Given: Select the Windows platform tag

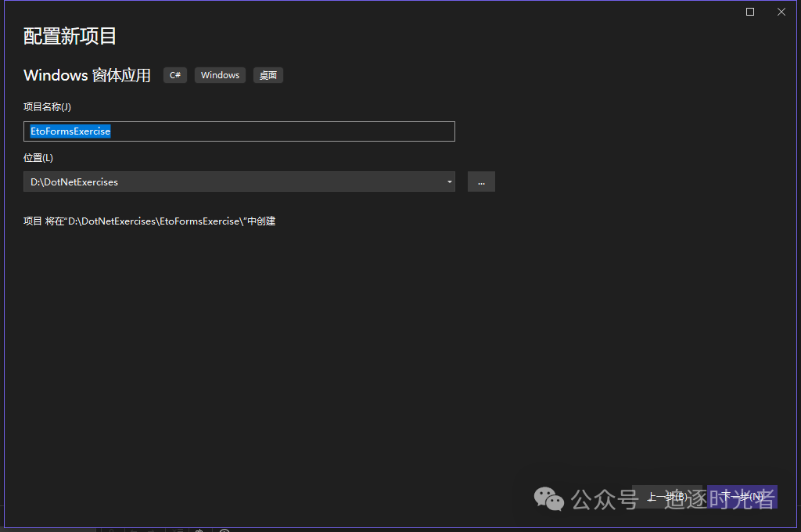Looking at the screenshot, I should click(x=220, y=74).
